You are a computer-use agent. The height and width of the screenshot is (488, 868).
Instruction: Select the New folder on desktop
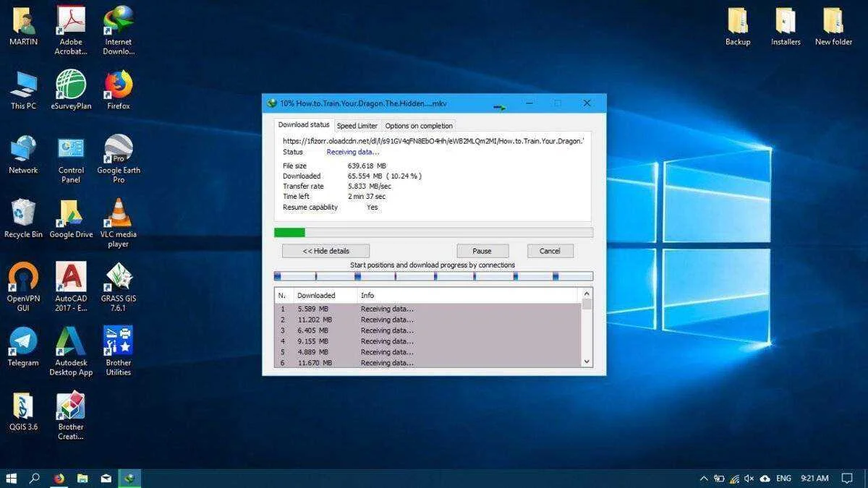tap(833, 27)
